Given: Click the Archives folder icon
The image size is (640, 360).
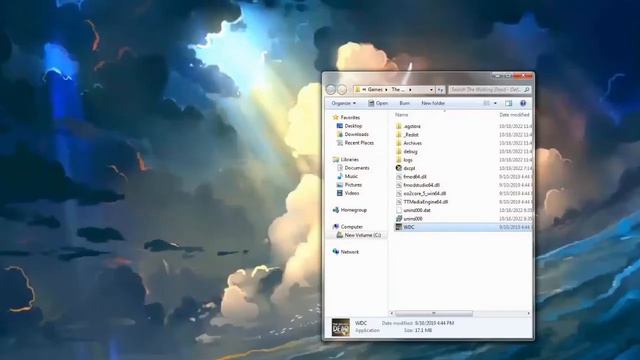Looking at the screenshot, I should coord(399,143).
